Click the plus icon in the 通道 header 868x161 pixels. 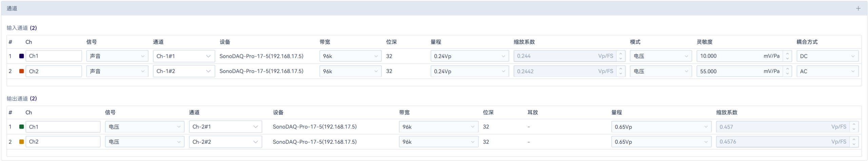(858, 8)
